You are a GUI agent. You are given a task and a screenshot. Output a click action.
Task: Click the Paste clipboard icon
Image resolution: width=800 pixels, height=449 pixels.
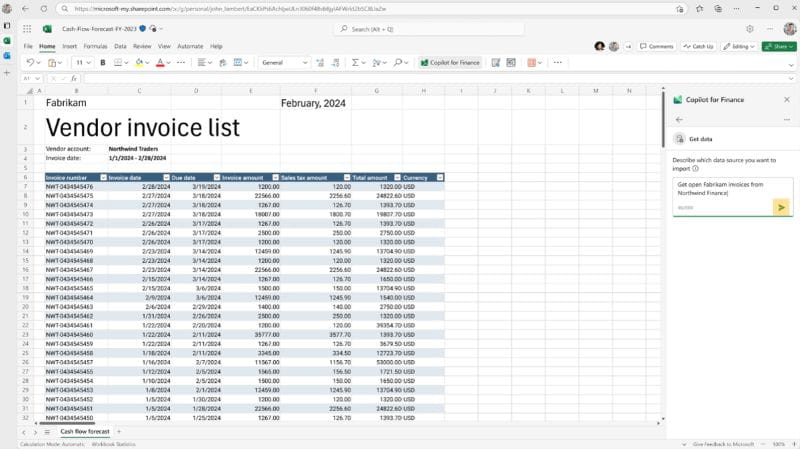tap(52, 63)
